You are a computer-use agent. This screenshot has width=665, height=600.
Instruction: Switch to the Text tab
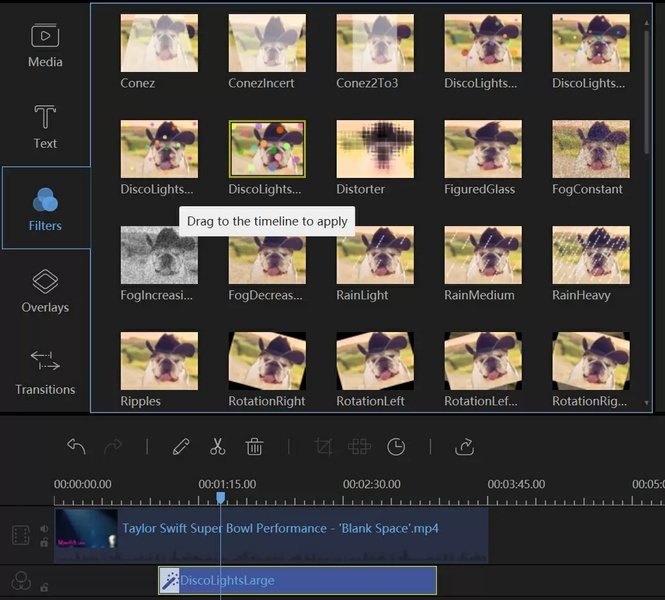(45, 127)
